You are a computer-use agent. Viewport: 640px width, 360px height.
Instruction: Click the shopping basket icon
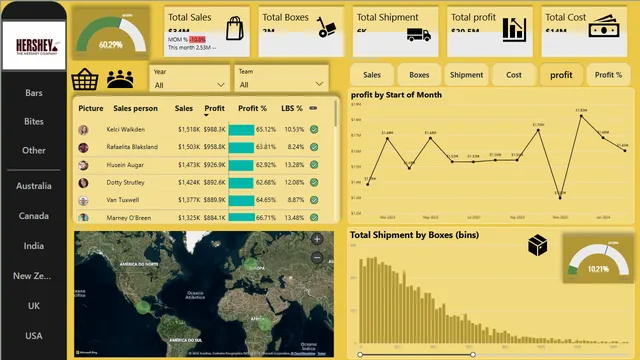pos(85,79)
